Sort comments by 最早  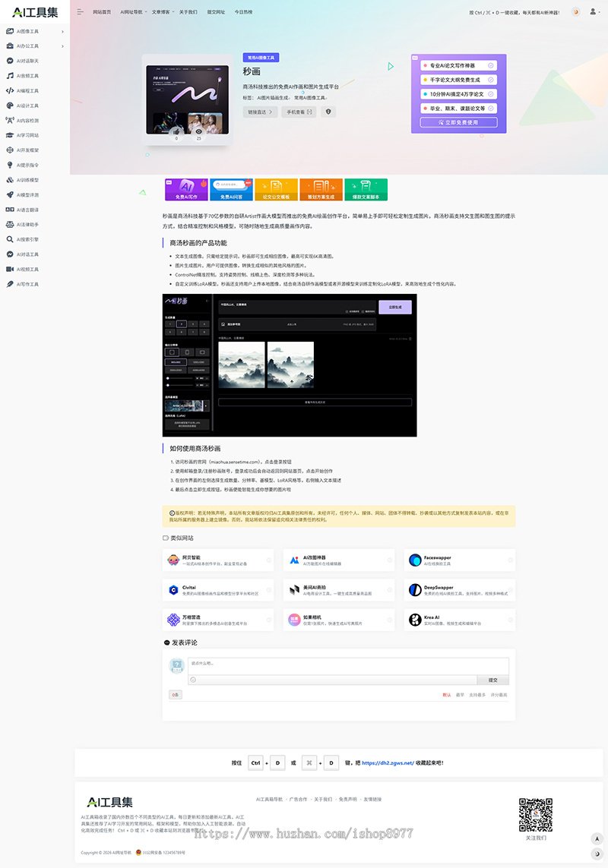460,695
